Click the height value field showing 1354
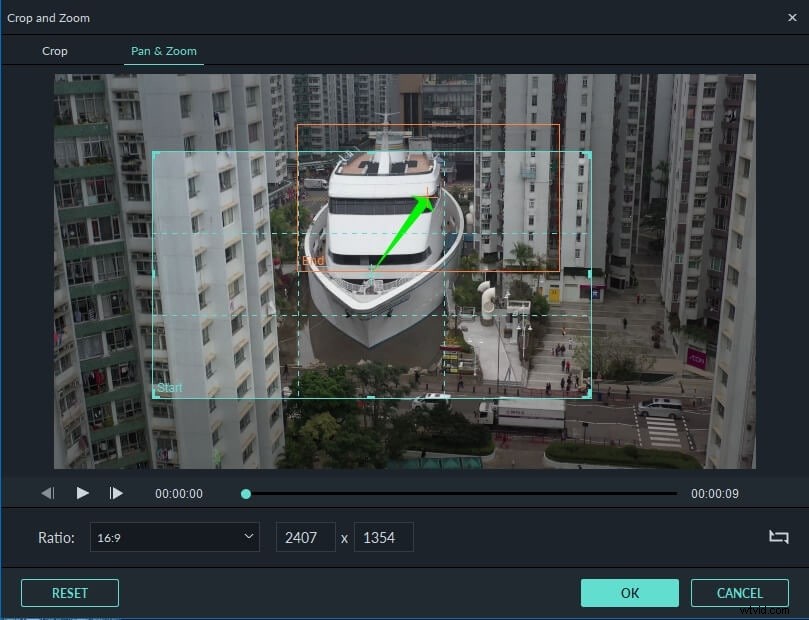809x620 pixels. click(384, 537)
